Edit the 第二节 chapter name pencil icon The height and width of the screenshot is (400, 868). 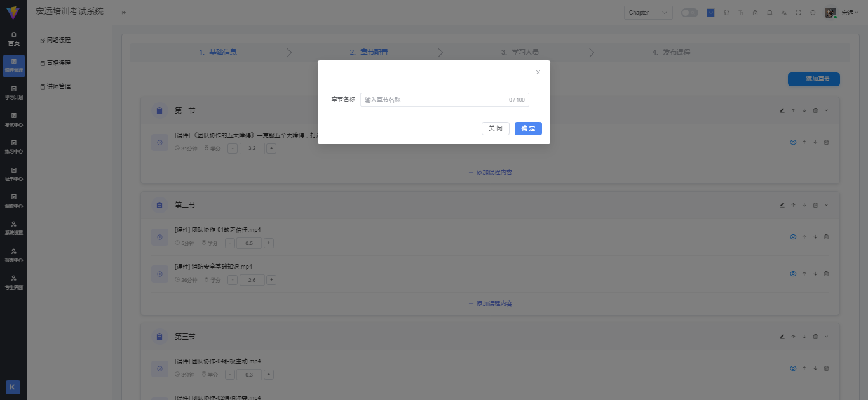[x=782, y=204]
